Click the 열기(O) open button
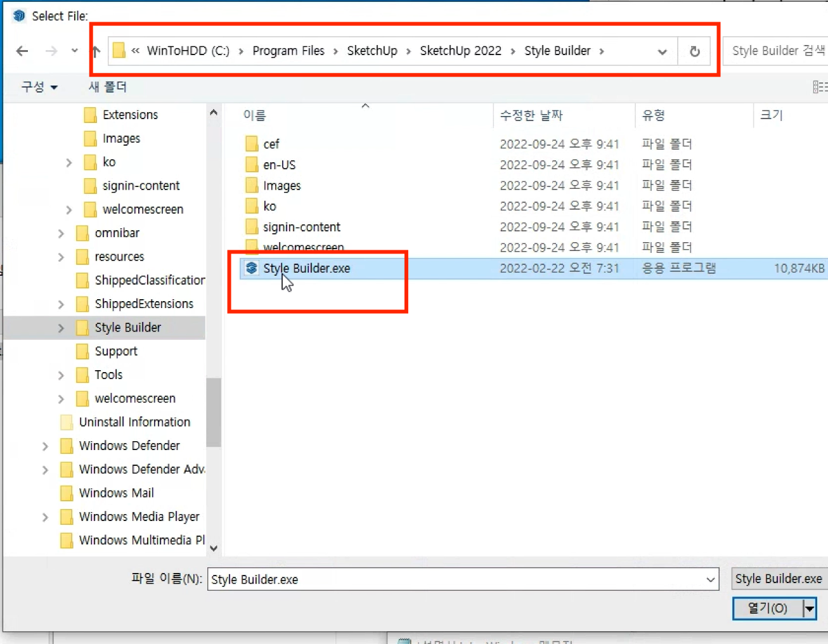 (767, 609)
